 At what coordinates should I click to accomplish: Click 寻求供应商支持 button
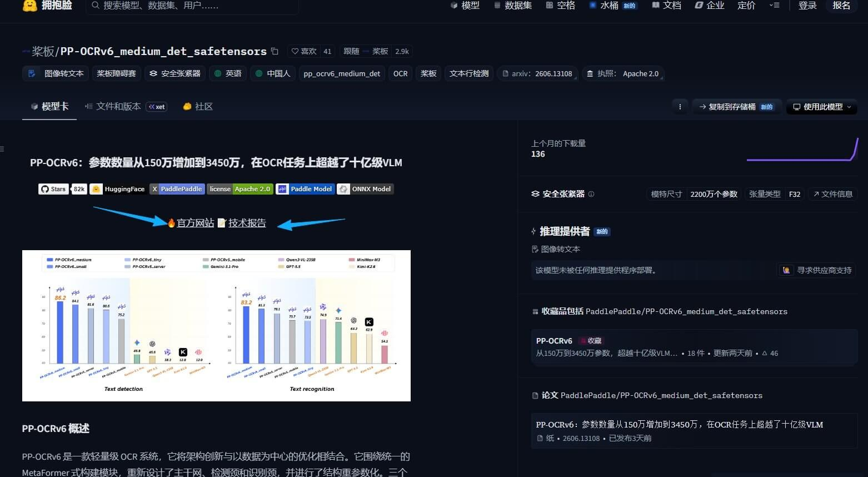[817, 270]
